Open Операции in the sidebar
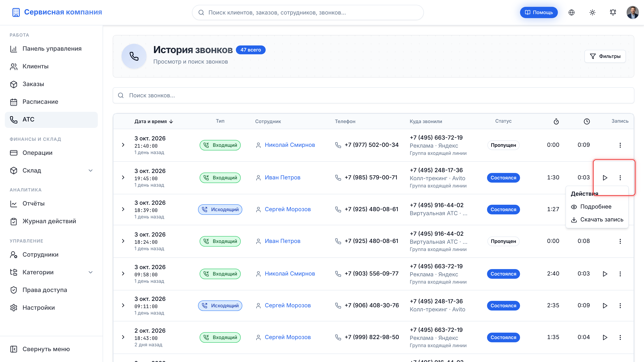The height and width of the screenshot is (362, 644). tap(51, 153)
